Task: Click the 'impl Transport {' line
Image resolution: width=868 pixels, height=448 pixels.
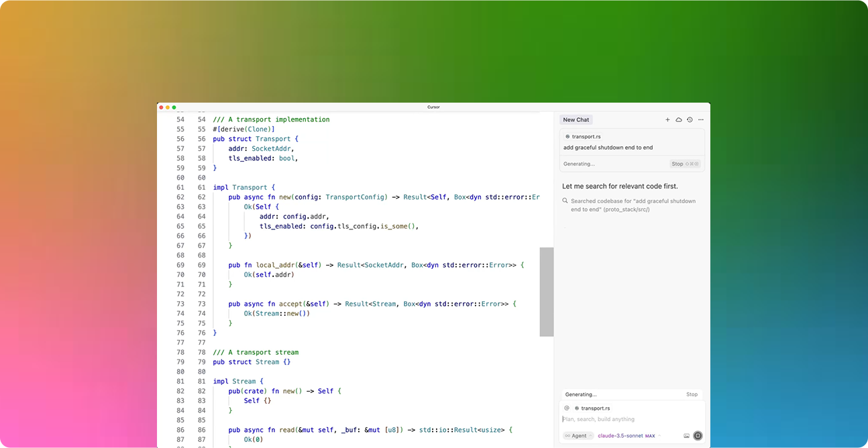Action: click(x=244, y=187)
